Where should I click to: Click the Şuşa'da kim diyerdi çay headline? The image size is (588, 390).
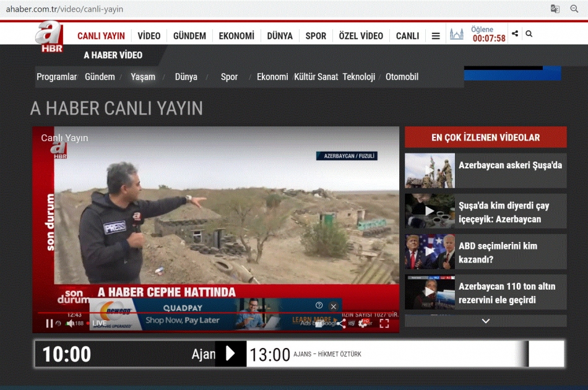tap(504, 212)
